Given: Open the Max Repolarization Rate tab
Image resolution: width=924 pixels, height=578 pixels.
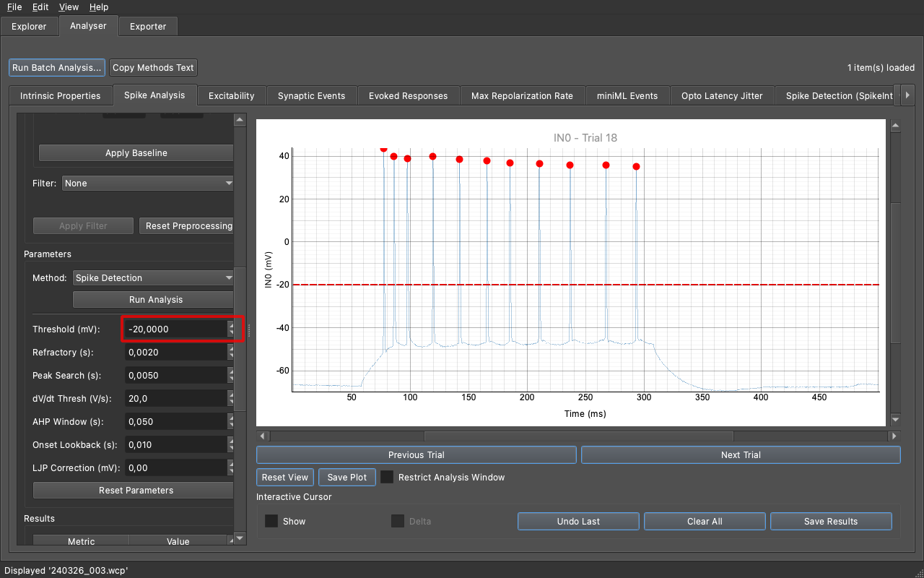Looking at the screenshot, I should coord(522,95).
